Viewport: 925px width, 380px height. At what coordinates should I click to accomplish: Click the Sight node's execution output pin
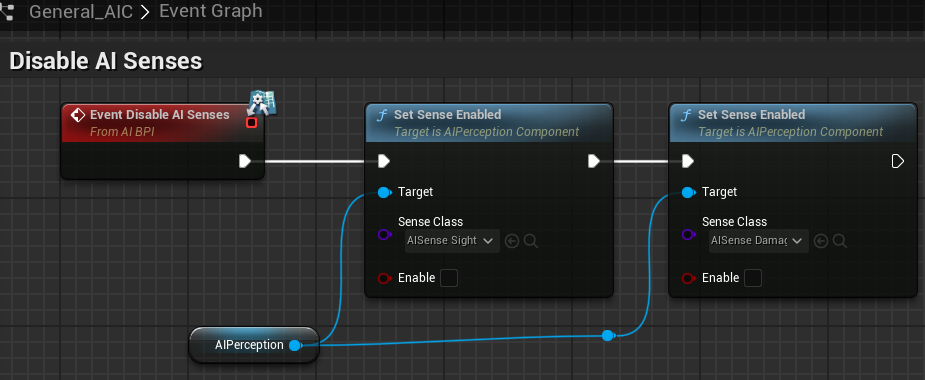point(594,161)
